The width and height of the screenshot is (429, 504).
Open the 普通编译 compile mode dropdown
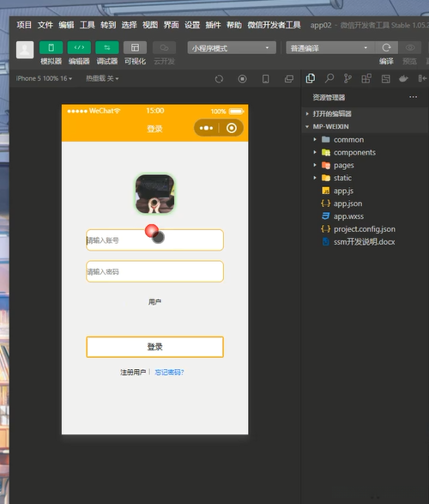pos(330,47)
